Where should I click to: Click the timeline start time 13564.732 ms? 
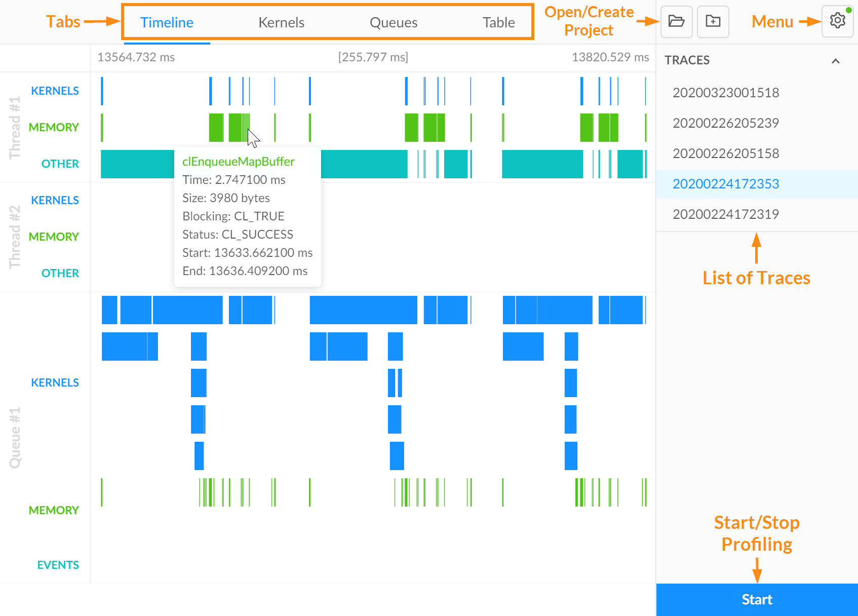136,57
